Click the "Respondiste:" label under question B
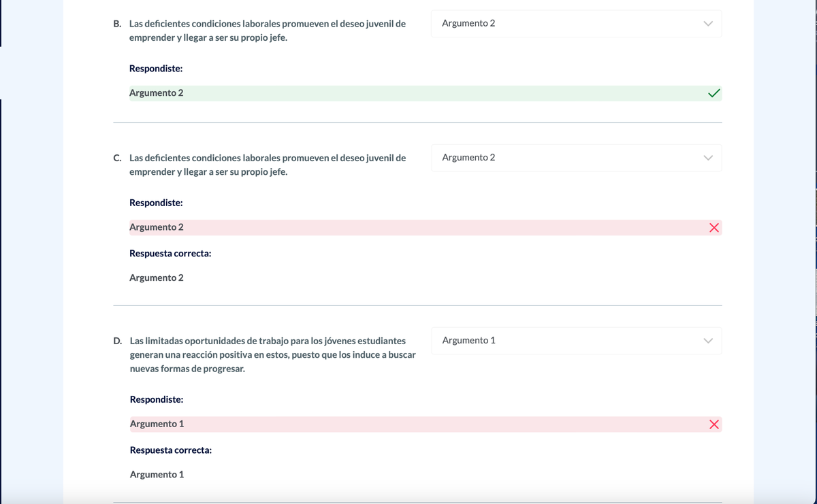Image resolution: width=817 pixels, height=504 pixels. pyautogui.click(x=156, y=69)
